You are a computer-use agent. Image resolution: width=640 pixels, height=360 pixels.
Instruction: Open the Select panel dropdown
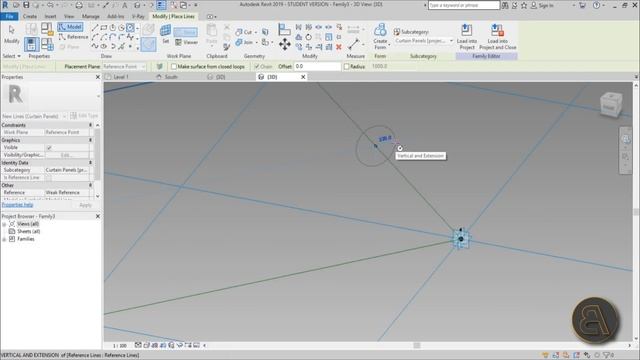pos(11,56)
